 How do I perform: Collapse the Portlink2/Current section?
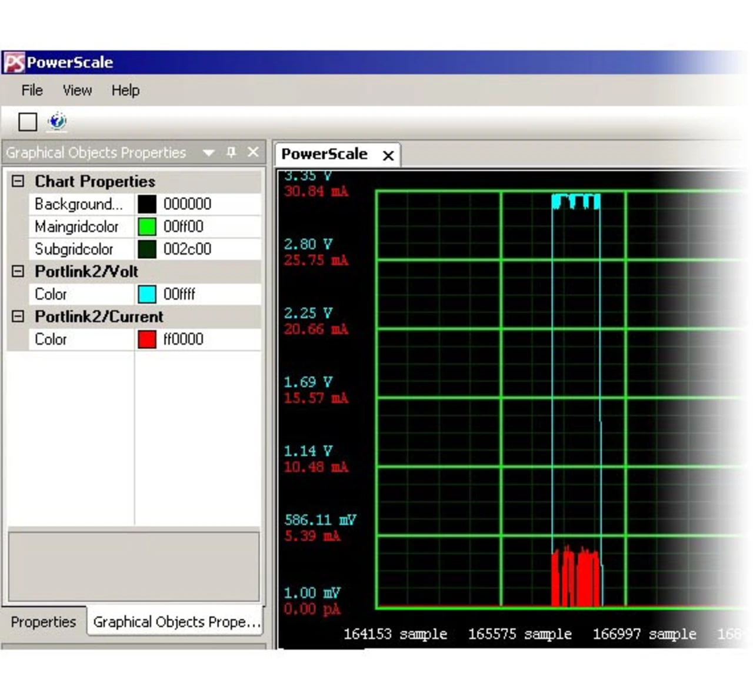pyautogui.click(x=18, y=316)
